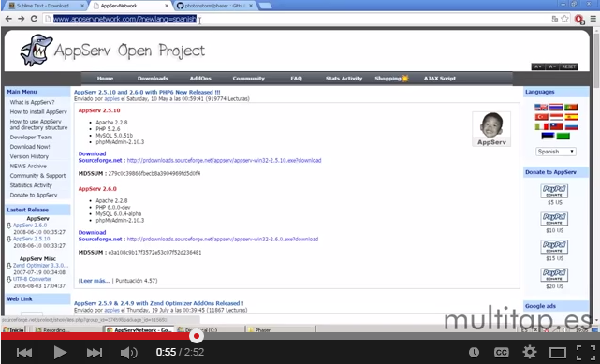Expand the Spanish language dropdown
This screenshot has height=364, width=600.
[x=556, y=152]
